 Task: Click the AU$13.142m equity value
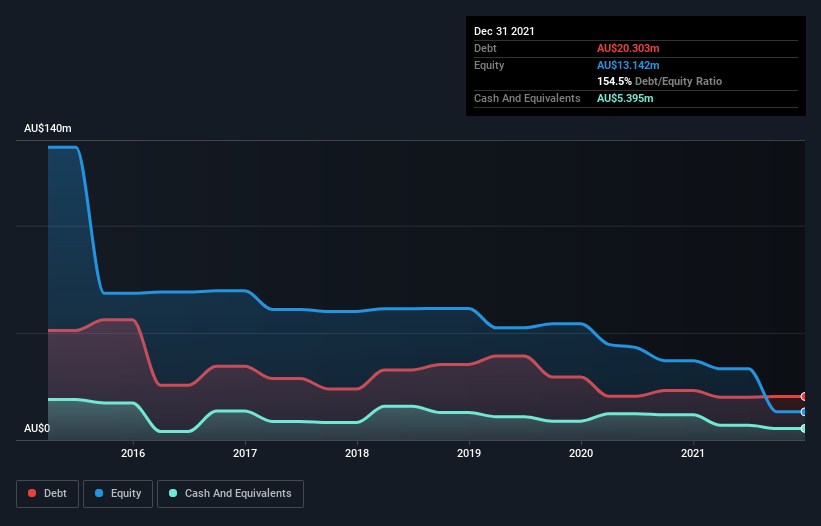628,65
